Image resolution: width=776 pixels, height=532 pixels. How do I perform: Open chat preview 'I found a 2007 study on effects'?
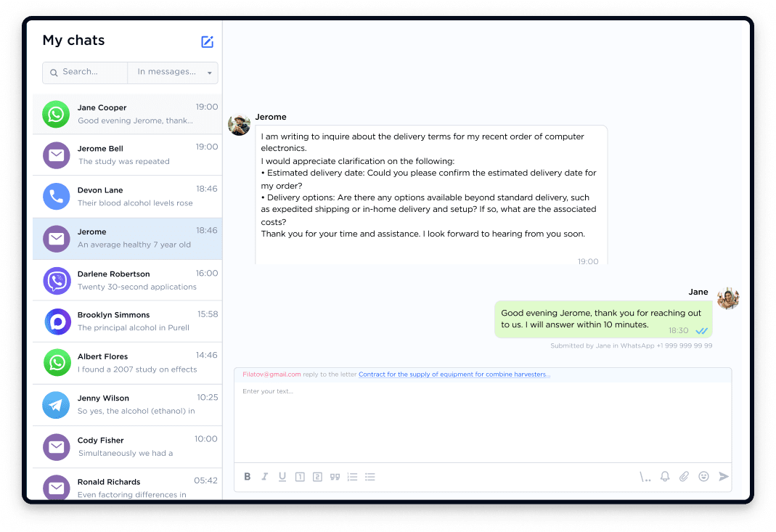(x=137, y=369)
